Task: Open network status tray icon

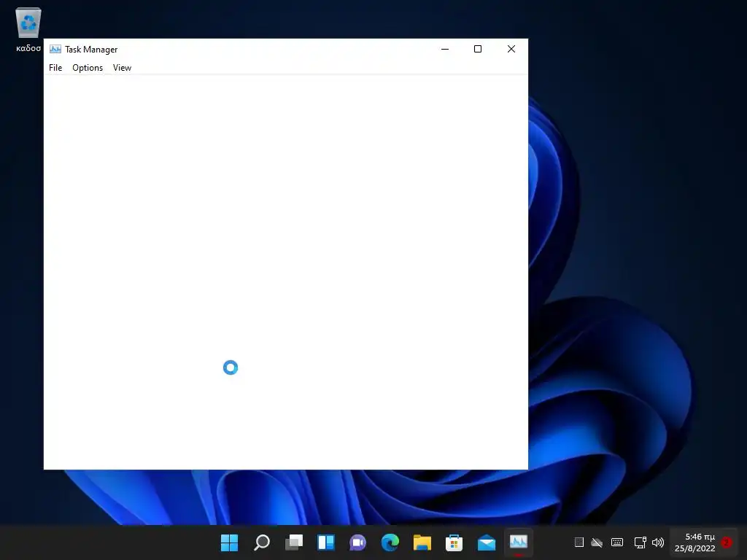Action: (x=640, y=542)
